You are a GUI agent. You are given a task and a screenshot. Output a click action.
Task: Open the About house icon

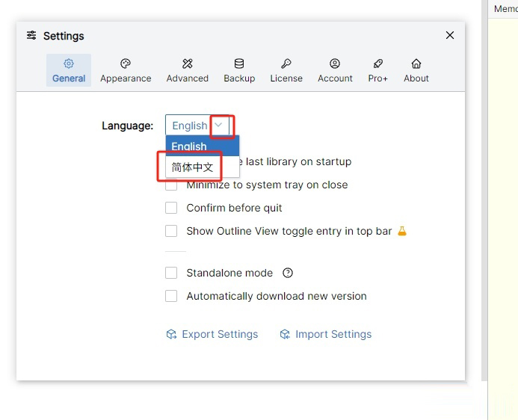[416, 64]
